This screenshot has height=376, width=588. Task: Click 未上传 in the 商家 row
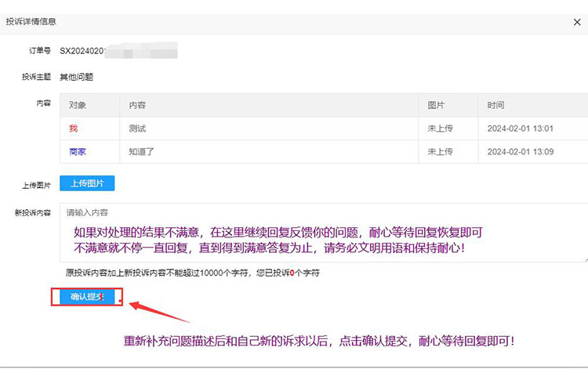[440, 151]
